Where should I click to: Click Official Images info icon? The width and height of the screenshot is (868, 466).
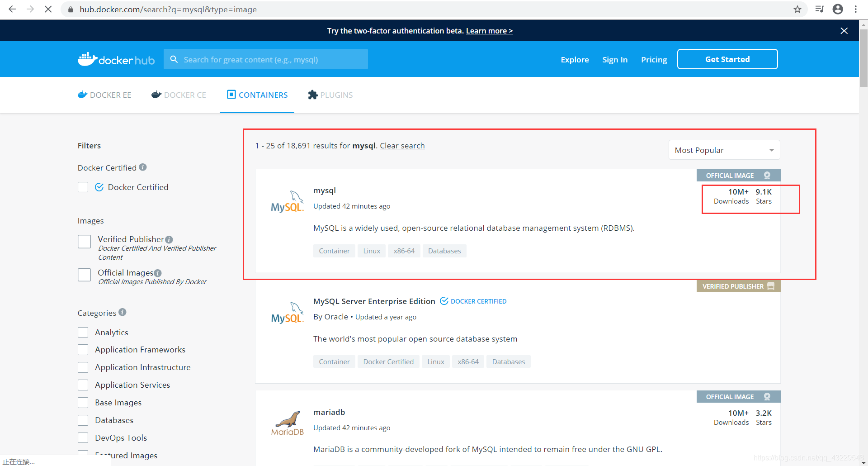(158, 273)
